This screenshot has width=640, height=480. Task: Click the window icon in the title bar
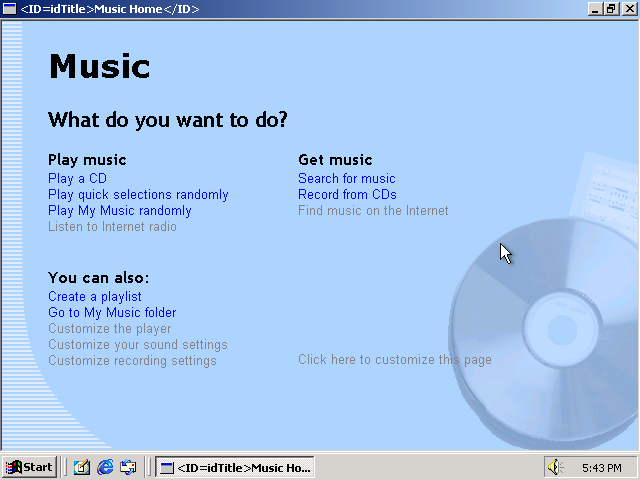[9, 8]
